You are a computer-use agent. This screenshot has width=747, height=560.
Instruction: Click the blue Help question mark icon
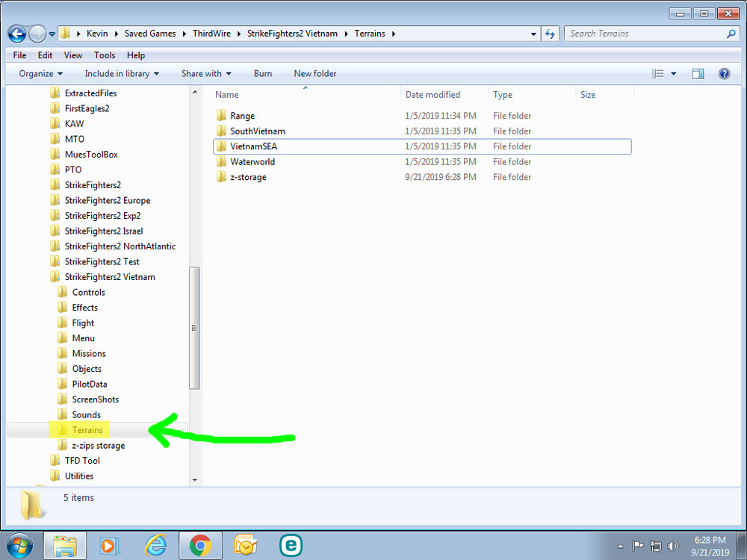[x=724, y=73]
